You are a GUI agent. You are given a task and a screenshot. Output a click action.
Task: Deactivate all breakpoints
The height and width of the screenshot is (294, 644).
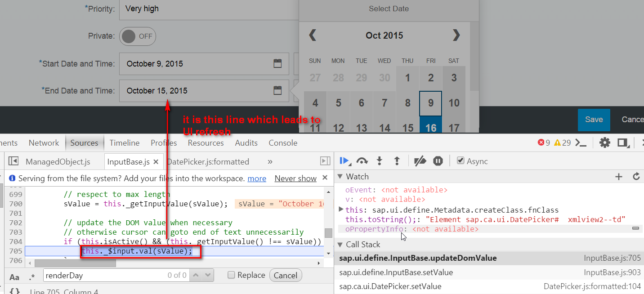[x=420, y=161]
